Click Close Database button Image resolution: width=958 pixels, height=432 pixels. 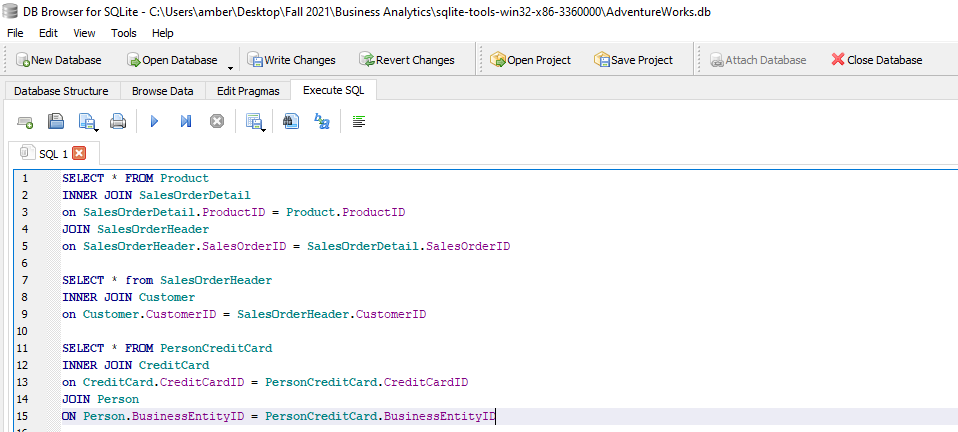point(877,60)
